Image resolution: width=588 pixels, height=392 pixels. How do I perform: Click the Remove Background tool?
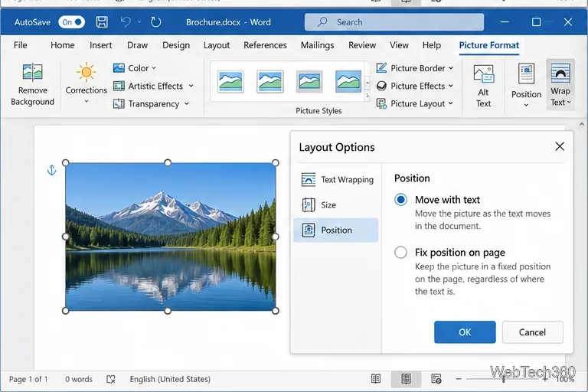tap(33, 85)
